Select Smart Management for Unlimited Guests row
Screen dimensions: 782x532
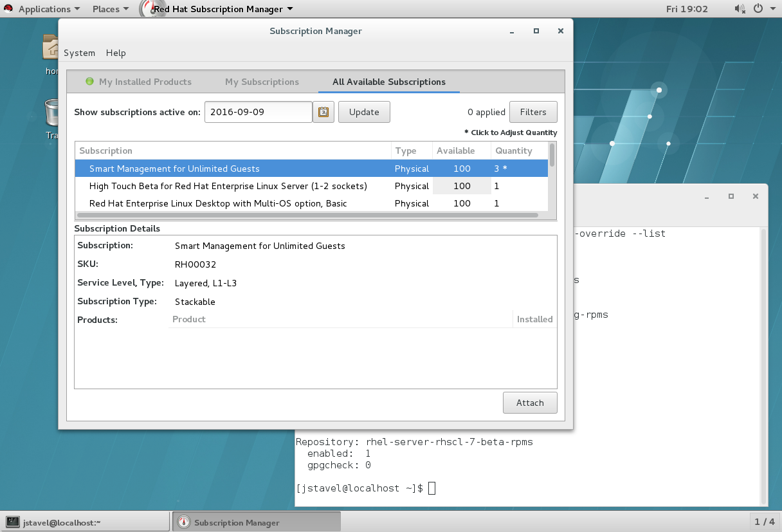tap(311, 169)
